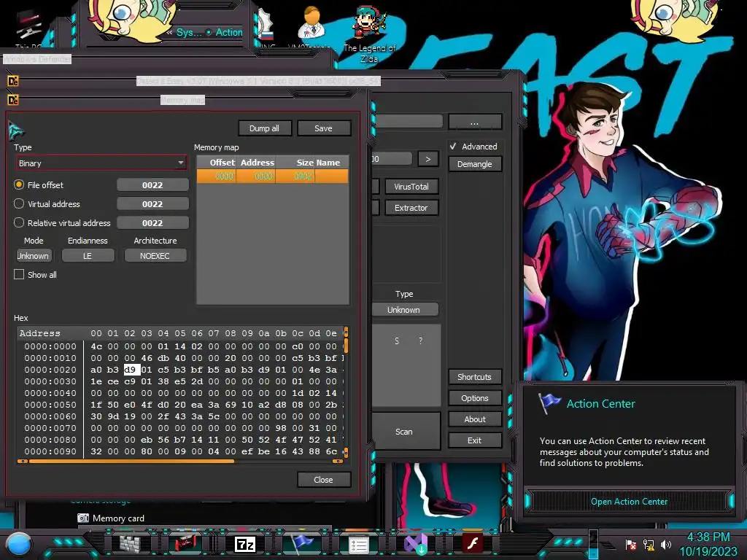Image resolution: width=747 pixels, height=560 pixels.
Task: Open the Binary type dropdown
Action: pyautogui.click(x=101, y=163)
